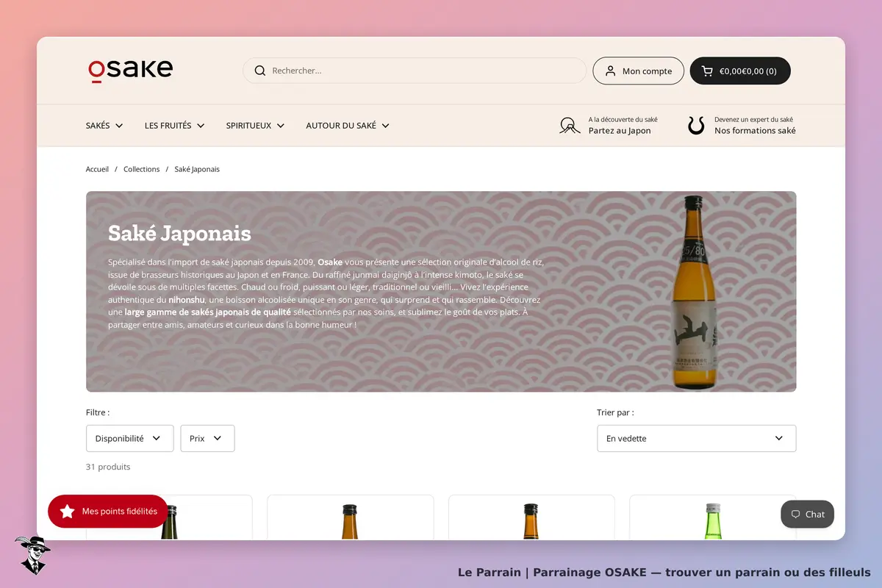Open the En vedette sort dropdown
The image size is (882, 588).
(696, 438)
